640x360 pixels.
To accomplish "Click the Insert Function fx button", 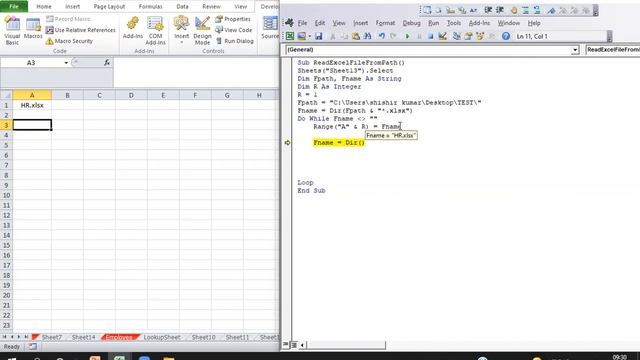I will (107, 62).
